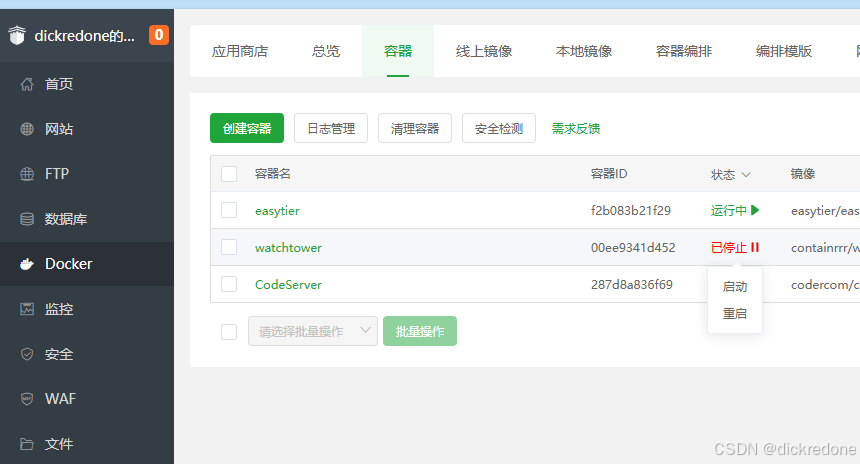Click the 批量操作 button
Image resolution: width=860 pixels, height=464 pixels.
420,331
